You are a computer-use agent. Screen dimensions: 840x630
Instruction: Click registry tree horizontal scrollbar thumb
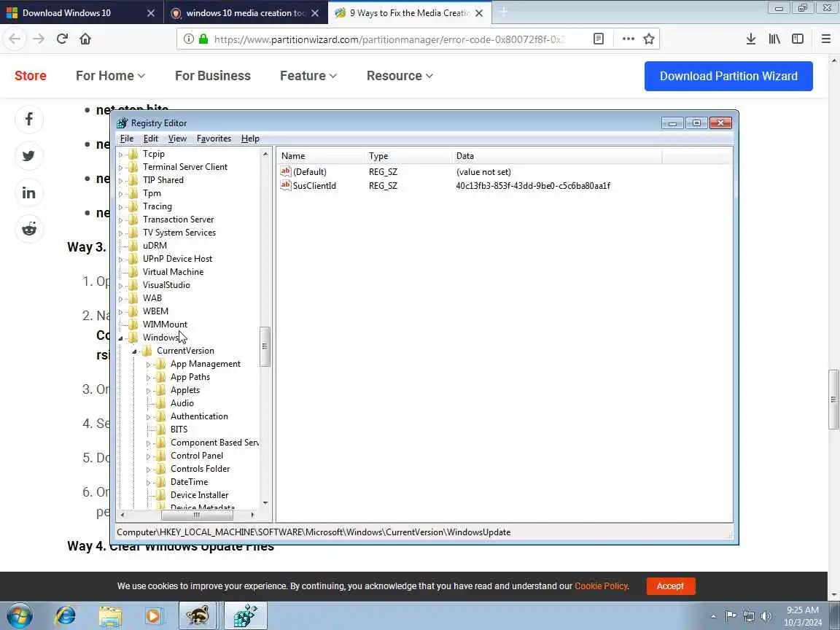click(x=197, y=515)
